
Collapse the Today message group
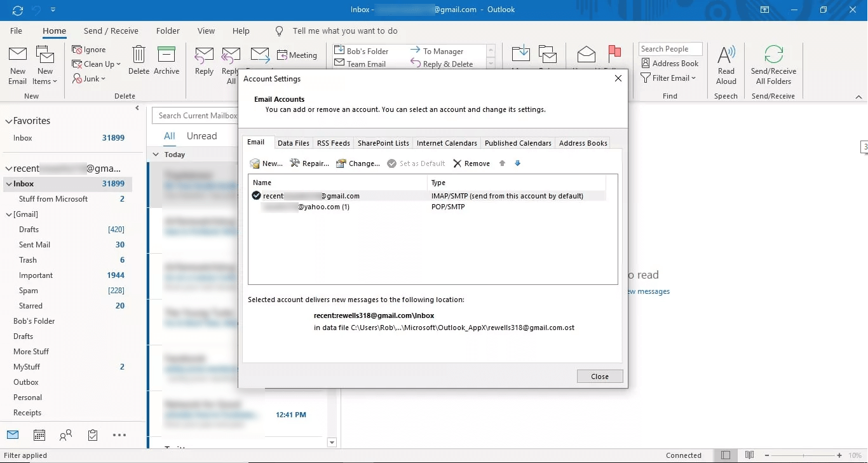pyautogui.click(x=156, y=155)
